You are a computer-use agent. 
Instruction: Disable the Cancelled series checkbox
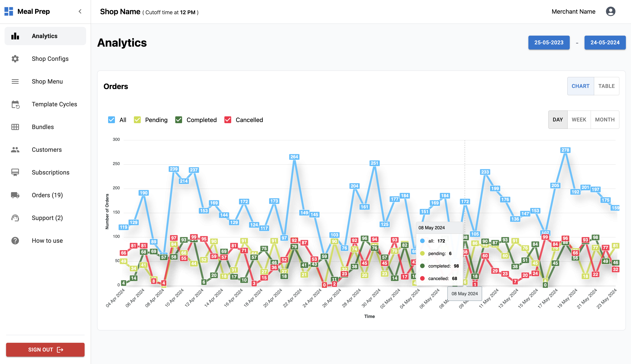(x=228, y=120)
